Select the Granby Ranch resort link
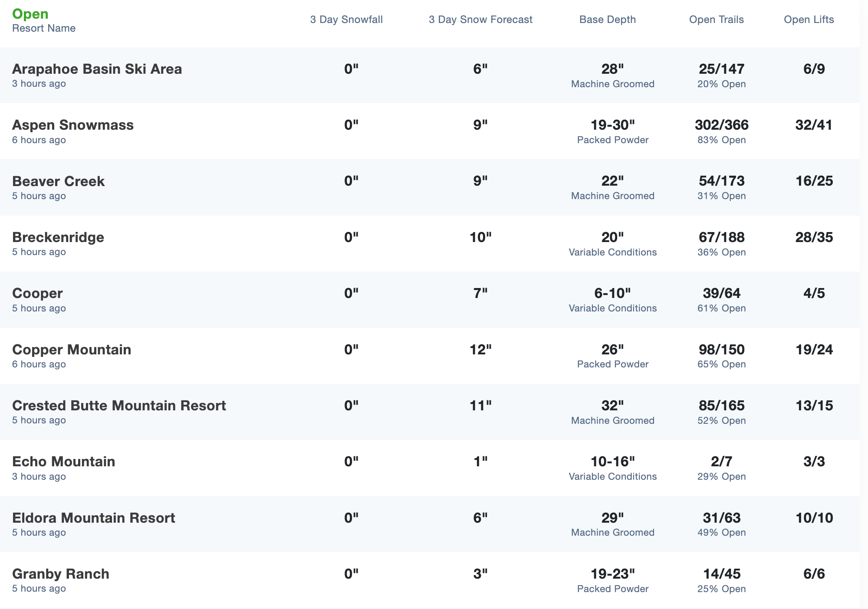 pyautogui.click(x=61, y=574)
